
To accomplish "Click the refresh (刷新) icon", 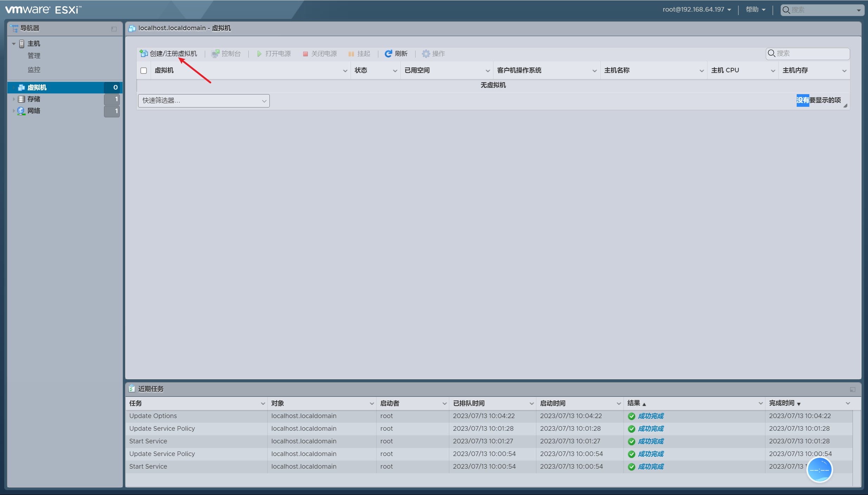I will [388, 53].
